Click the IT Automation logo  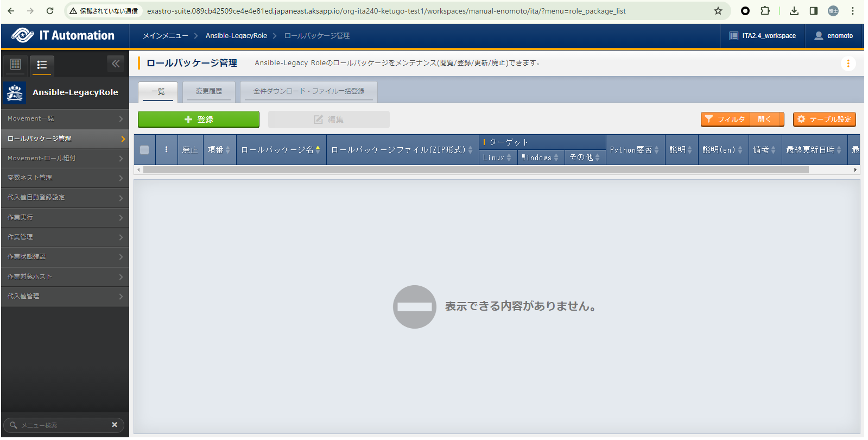[x=64, y=36]
